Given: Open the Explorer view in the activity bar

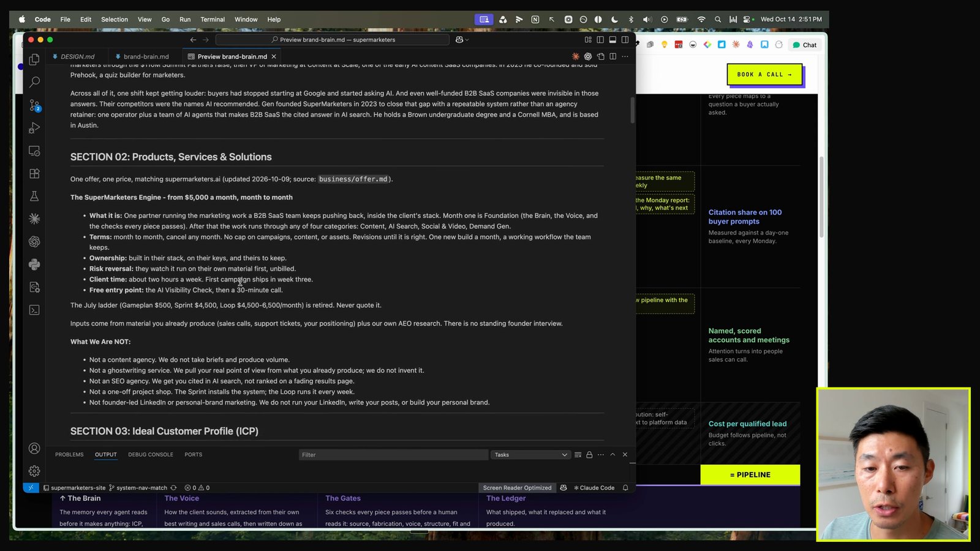Looking at the screenshot, I should click(34, 59).
